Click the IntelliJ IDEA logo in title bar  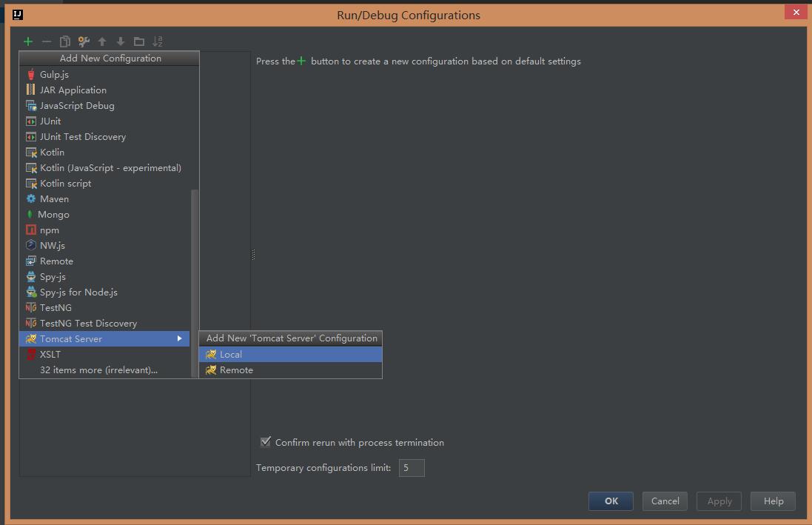pyautogui.click(x=18, y=15)
